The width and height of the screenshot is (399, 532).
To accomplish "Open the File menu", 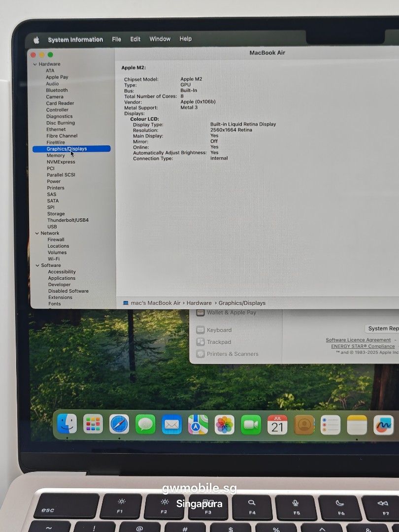I will 116,39.
